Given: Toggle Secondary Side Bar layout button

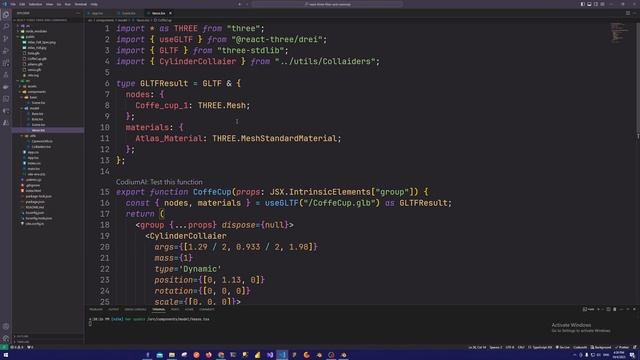Looking at the screenshot, I should (x=596, y=4).
